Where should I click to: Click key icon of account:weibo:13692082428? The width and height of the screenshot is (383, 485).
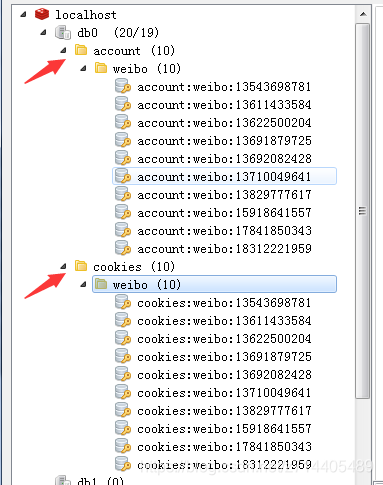[x=123, y=158]
